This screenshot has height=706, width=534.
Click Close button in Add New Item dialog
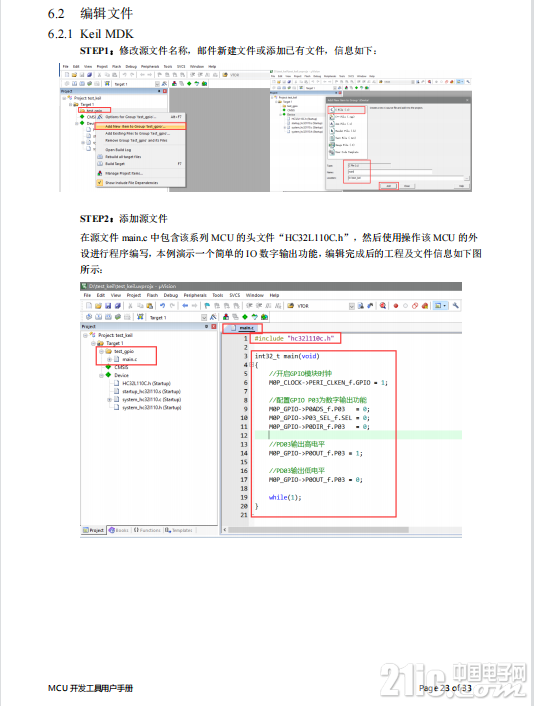pos(407,186)
